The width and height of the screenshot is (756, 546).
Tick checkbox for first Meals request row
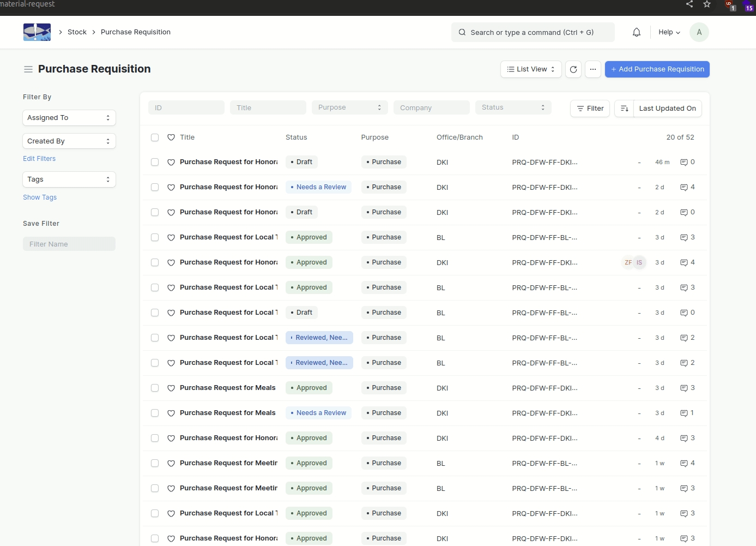(155, 388)
